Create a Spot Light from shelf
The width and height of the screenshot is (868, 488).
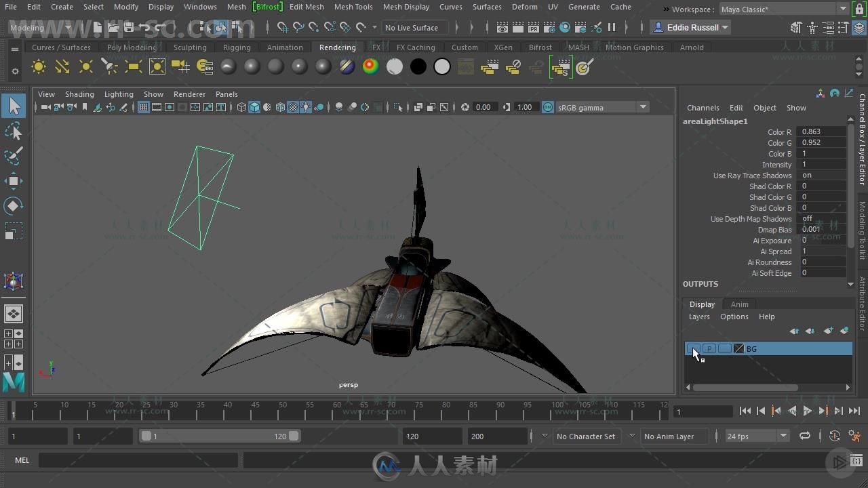pos(110,66)
